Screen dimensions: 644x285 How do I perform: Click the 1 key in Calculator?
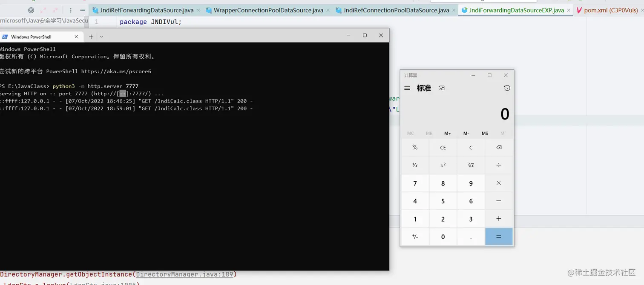click(x=415, y=219)
